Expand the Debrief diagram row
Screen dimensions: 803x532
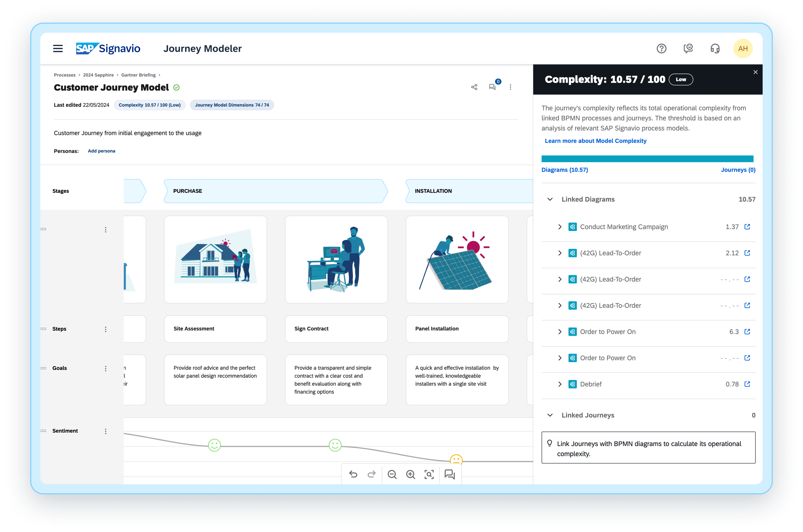(x=560, y=384)
